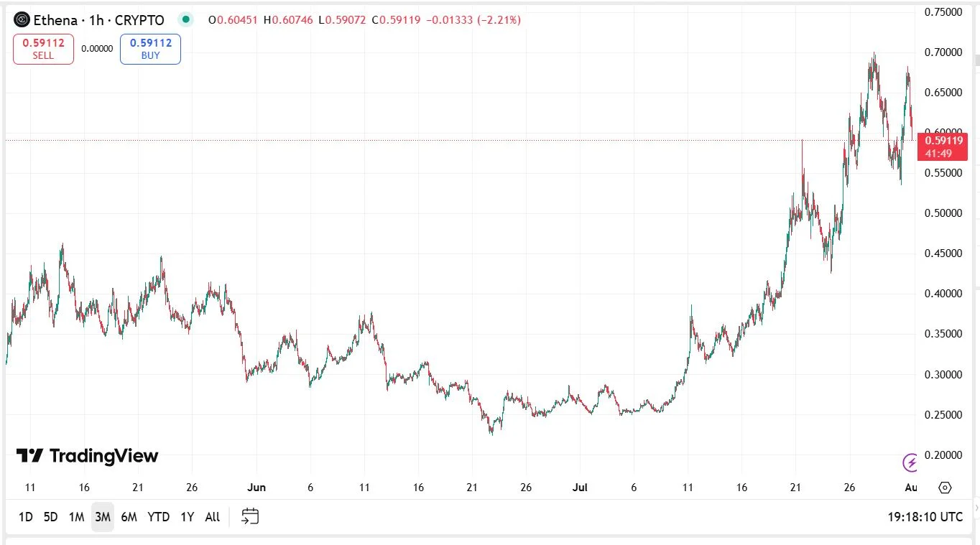Select the YTD range

click(x=158, y=517)
